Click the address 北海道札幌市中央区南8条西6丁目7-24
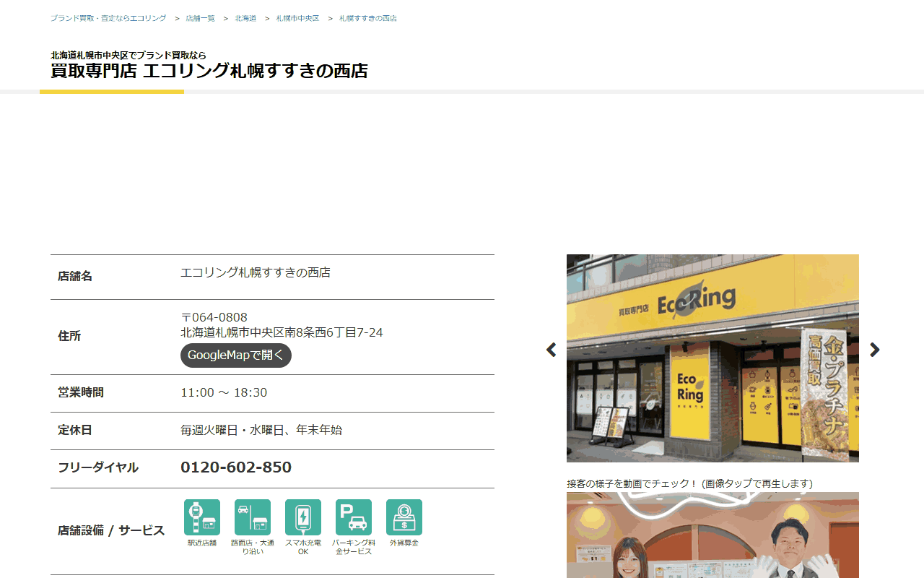This screenshot has height=578, width=924. pos(282,332)
